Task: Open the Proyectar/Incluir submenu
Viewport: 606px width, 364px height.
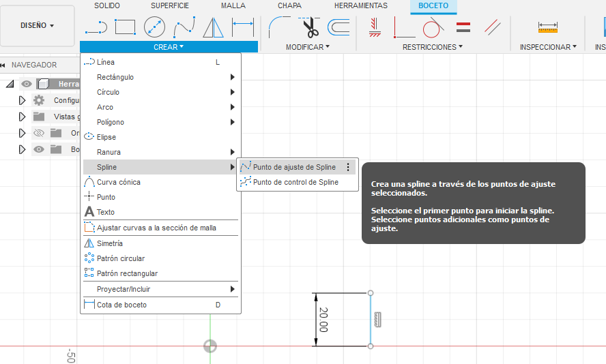Action: (x=161, y=289)
